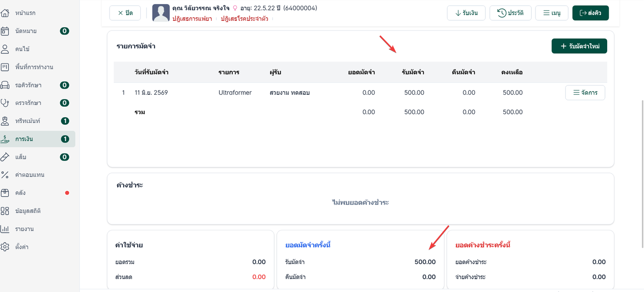Viewport: 644px width, 292px height.
Task: Click the รับเงิน receive payment button
Action: tap(466, 13)
